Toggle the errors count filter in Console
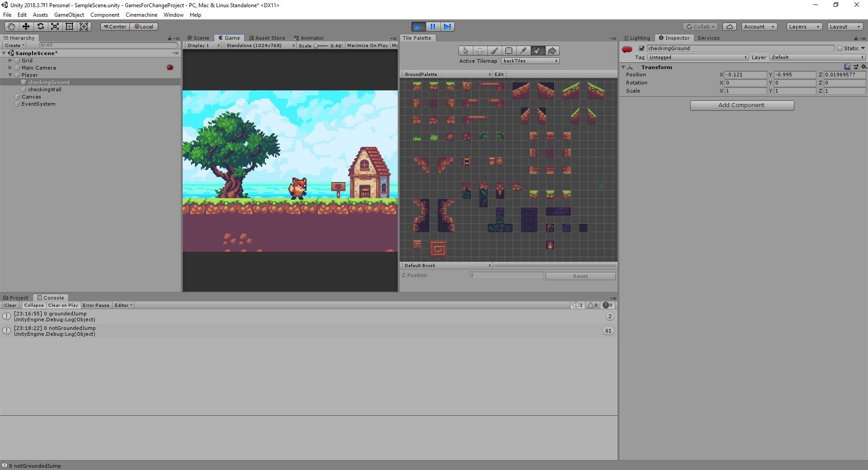This screenshot has width=868, height=470. click(608, 305)
